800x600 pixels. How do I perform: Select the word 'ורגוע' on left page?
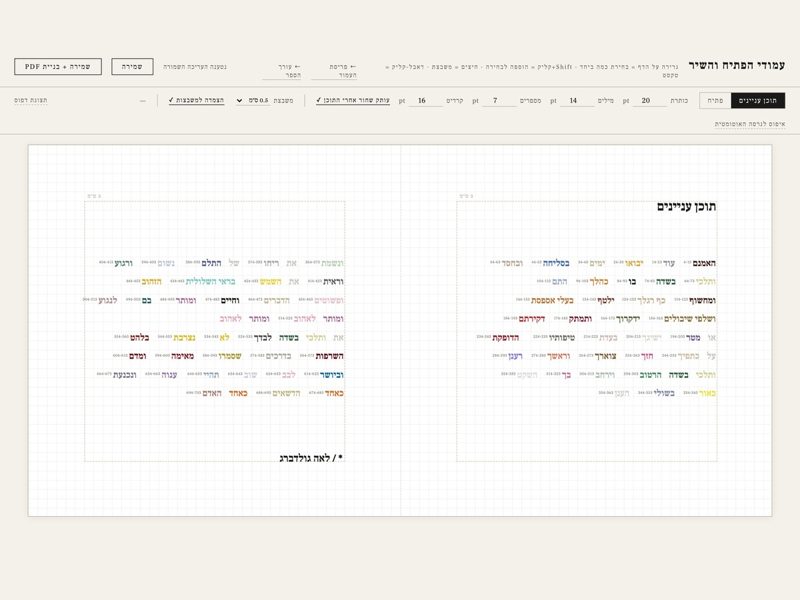click(123, 263)
